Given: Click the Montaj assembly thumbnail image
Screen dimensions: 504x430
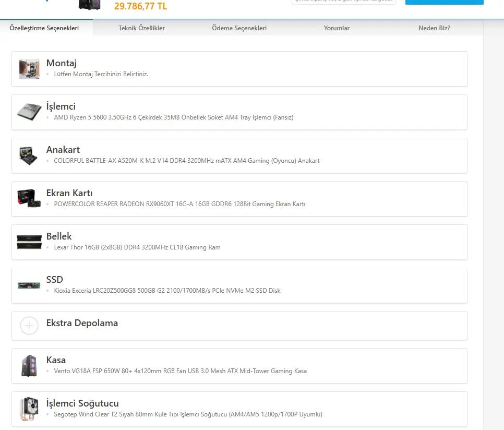Looking at the screenshot, I should 29,69.
